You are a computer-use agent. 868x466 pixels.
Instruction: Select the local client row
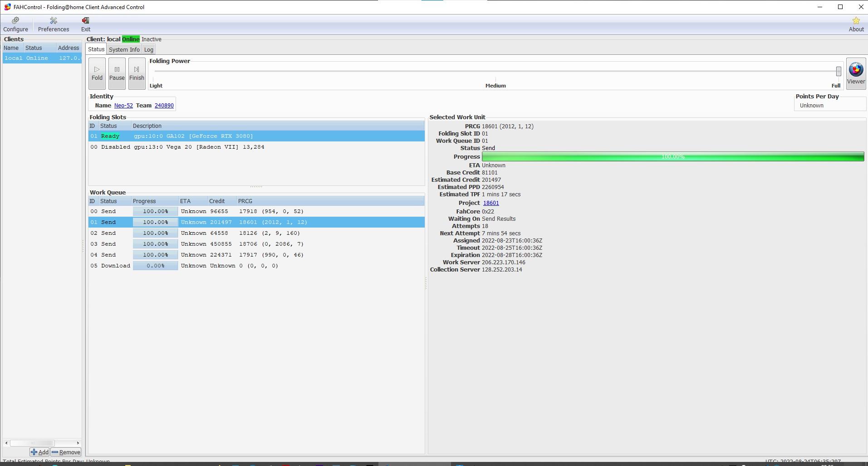(42, 58)
